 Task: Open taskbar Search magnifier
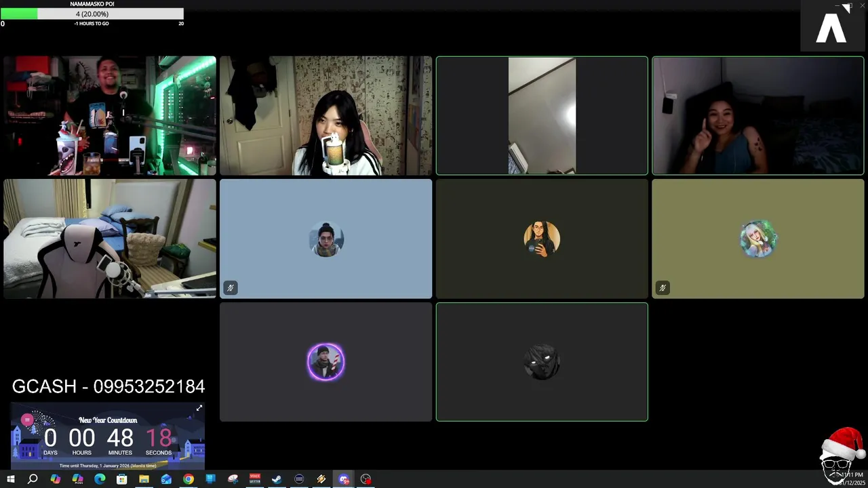pos(33,479)
